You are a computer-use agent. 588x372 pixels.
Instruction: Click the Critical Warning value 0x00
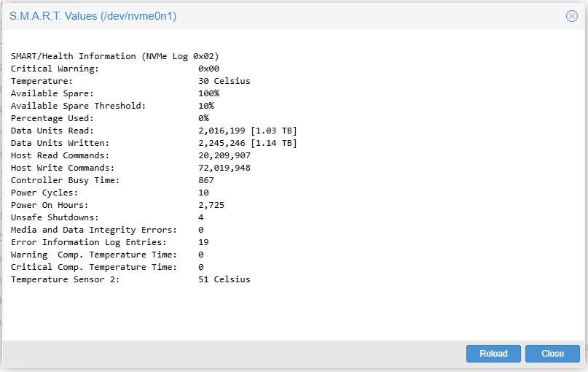coord(209,69)
